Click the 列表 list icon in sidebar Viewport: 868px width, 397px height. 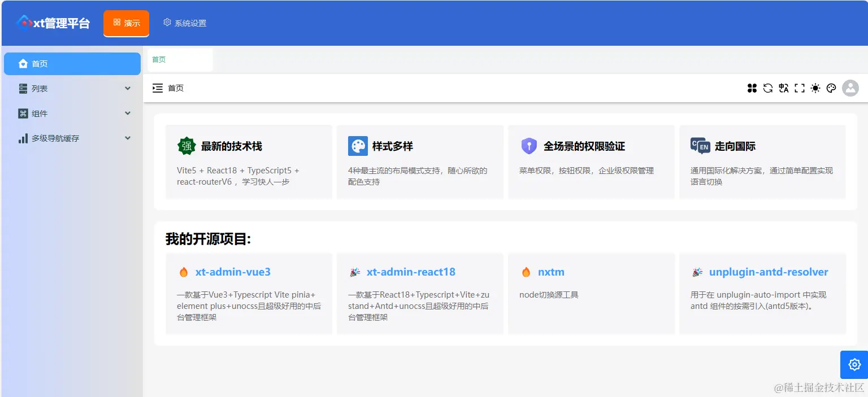[x=23, y=89]
